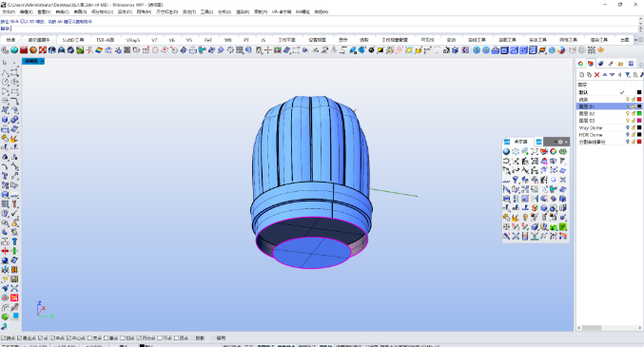Viewport: 644px width, 347px height.
Task: Open floating toolbar gear options menu
Action: click(x=560, y=142)
